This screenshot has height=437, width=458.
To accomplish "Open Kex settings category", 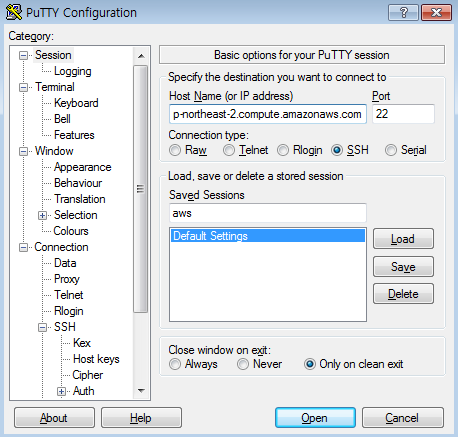I will point(82,343).
